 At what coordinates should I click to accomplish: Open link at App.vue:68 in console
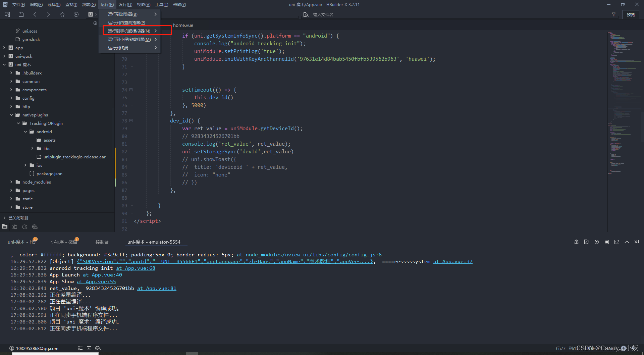pos(136,268)
